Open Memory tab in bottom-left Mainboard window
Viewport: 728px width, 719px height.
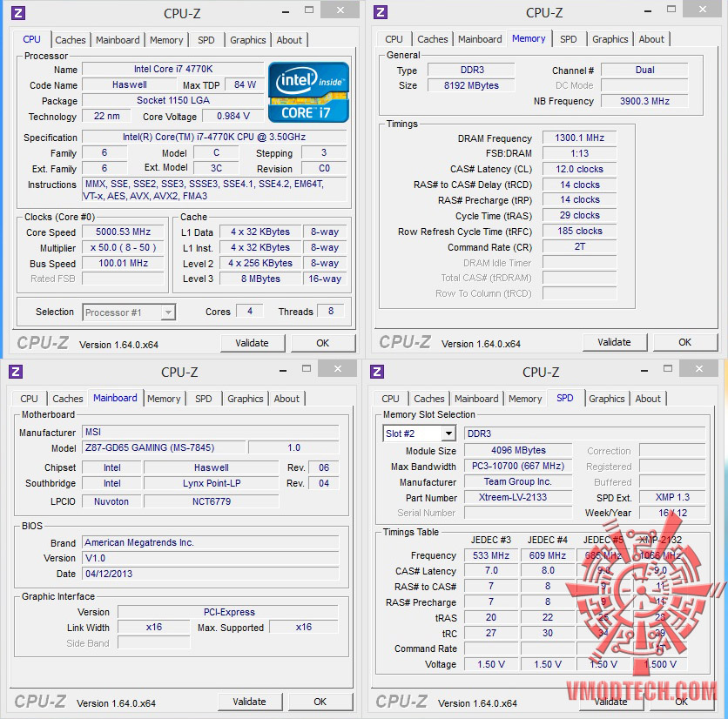164,399
